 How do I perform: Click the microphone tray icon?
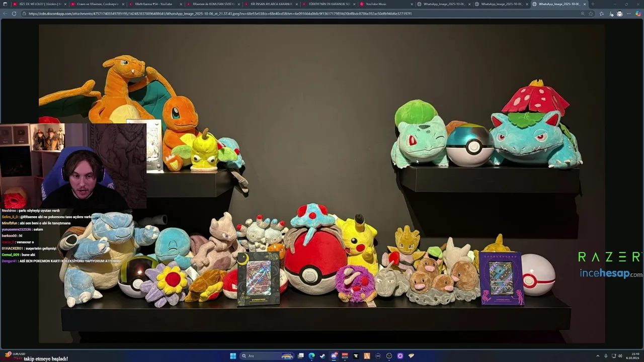[x=606, y=356]
